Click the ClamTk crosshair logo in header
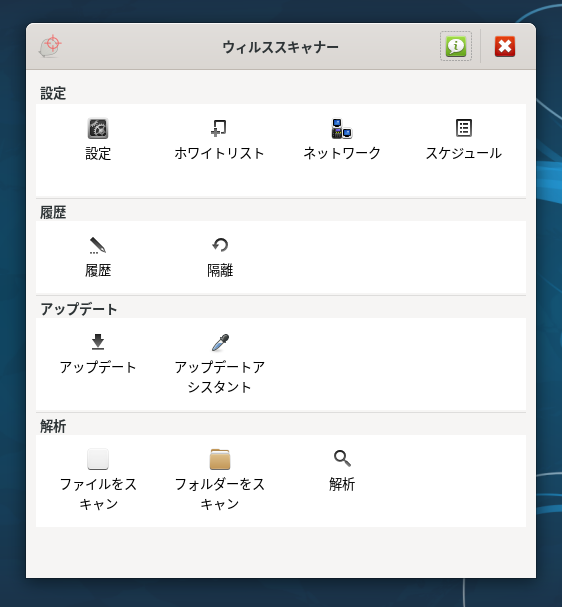Image resolution: width=562 pixels, height=607 pixels. 50,46
